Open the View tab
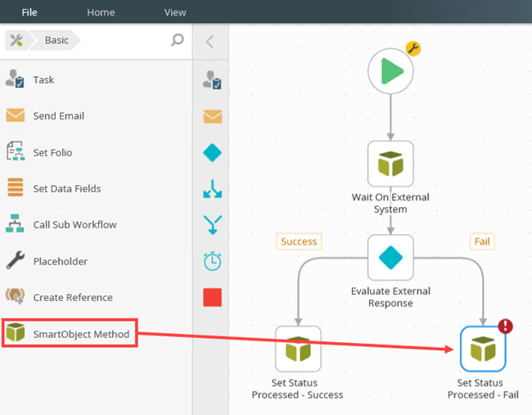Viewport: 532px width, 415px height. 175,12
